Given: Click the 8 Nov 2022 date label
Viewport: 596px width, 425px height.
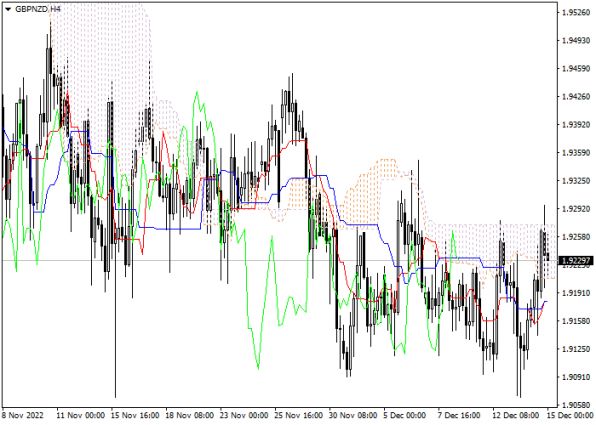Looking at the screenshot, I should point(23,415).
